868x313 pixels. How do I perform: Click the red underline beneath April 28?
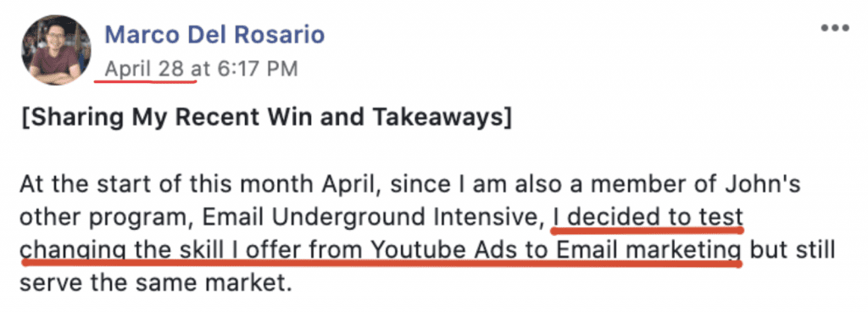point(145,81)
